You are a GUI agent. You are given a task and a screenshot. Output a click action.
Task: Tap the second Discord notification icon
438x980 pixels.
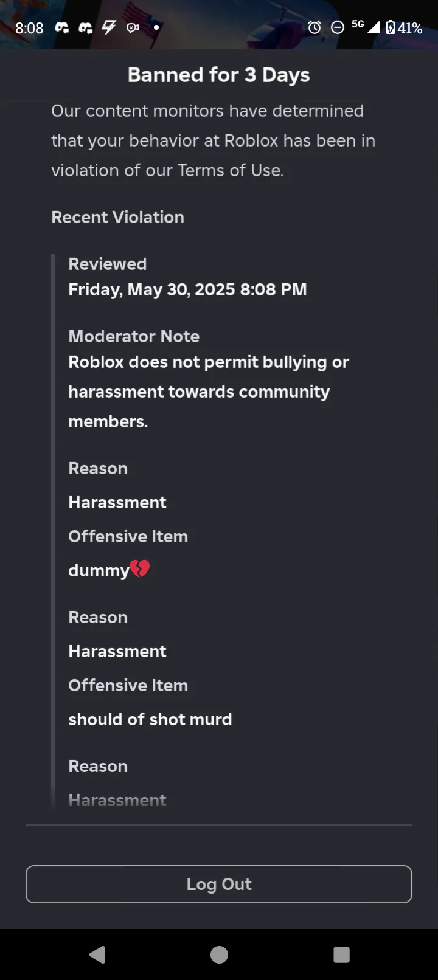pyautogui.click(x=86, y=27)
